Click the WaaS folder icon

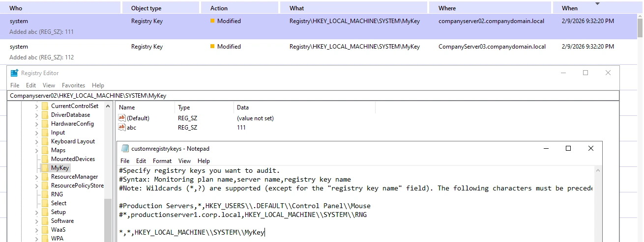coord(45,230)
